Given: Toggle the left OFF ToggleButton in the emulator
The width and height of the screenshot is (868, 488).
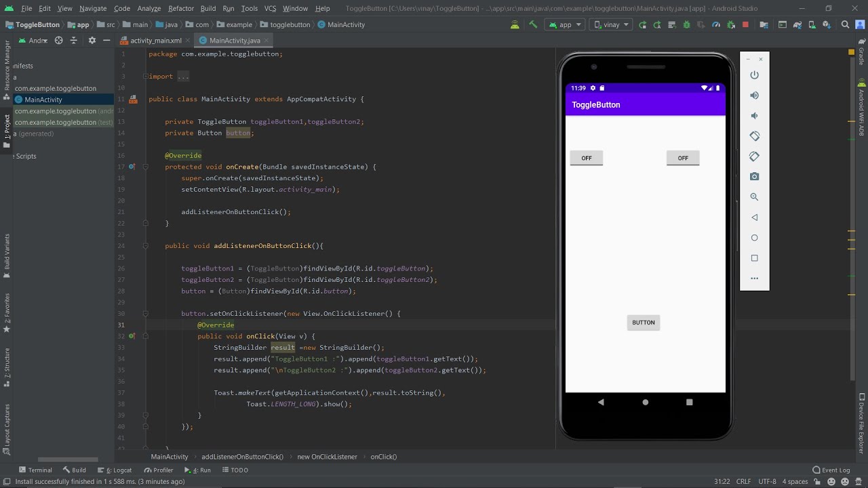Looking at the screenshot, I should 587,158.
